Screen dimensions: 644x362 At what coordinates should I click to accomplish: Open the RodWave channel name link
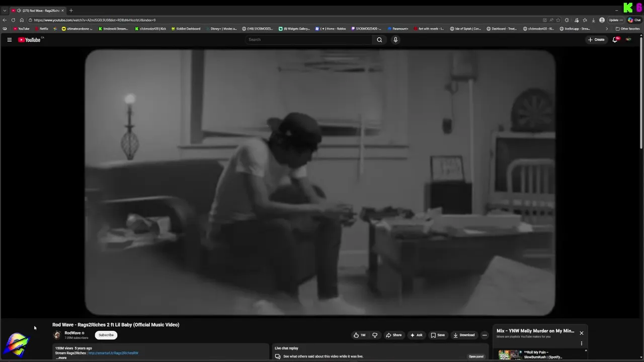coord(72,333)
